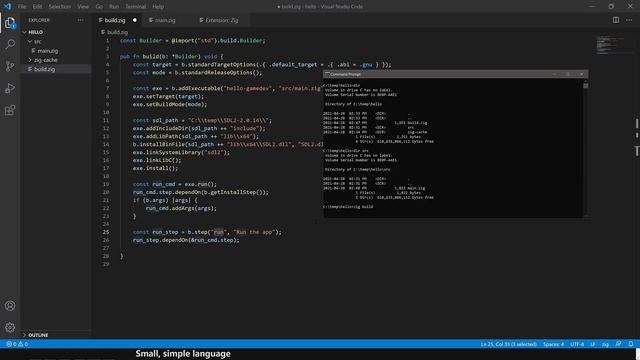Open the Help menu

(158, 7)
